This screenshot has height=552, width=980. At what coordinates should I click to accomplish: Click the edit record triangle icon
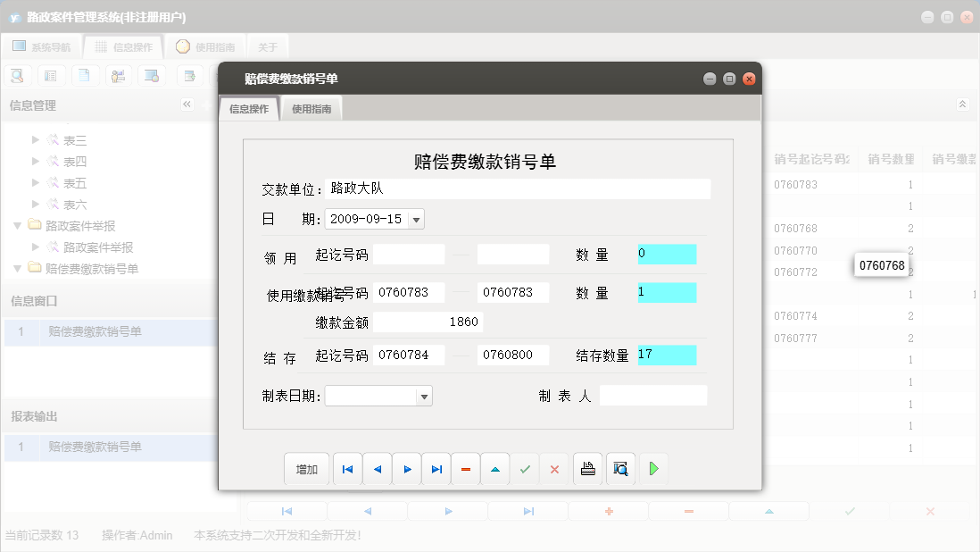point(495,468)
